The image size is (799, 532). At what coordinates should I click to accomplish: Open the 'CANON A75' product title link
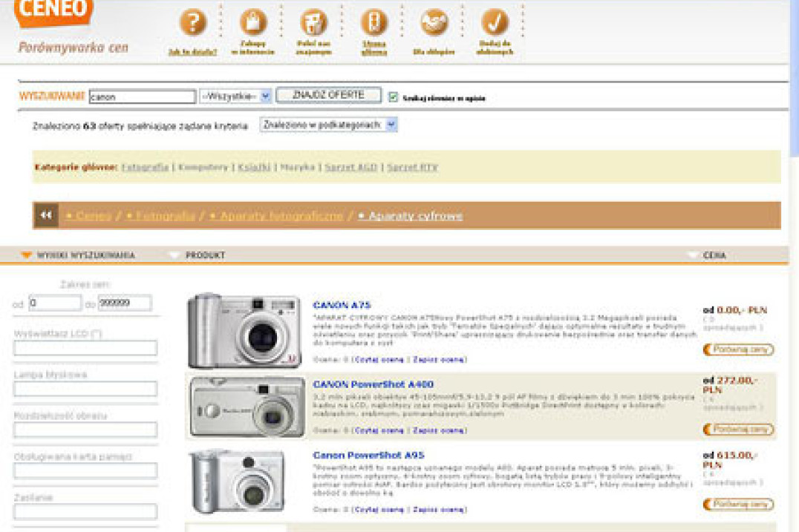pyautogui.click(x=342, y=305)
